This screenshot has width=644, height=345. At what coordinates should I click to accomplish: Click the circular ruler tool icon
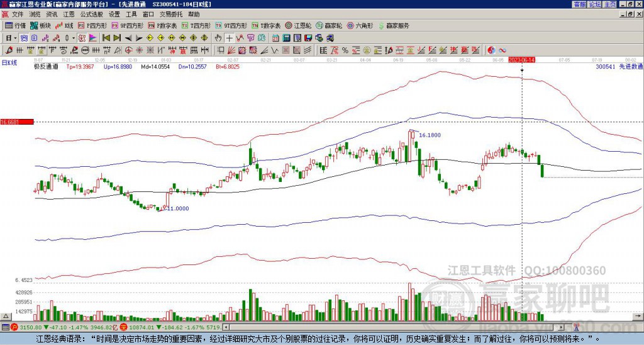[85, 50]
